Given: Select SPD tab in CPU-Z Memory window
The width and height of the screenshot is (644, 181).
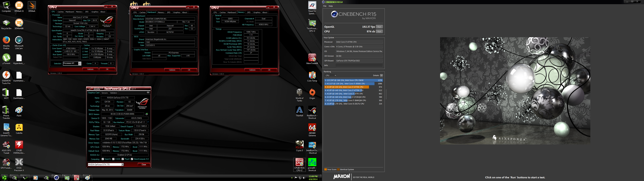Looking at the screenshot, I should point(249,13).
